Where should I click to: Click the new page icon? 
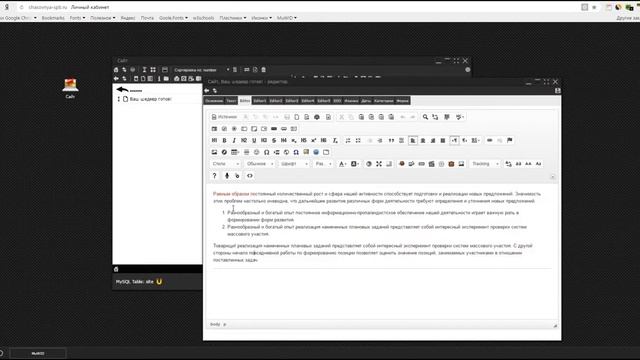tap(297, 117)
